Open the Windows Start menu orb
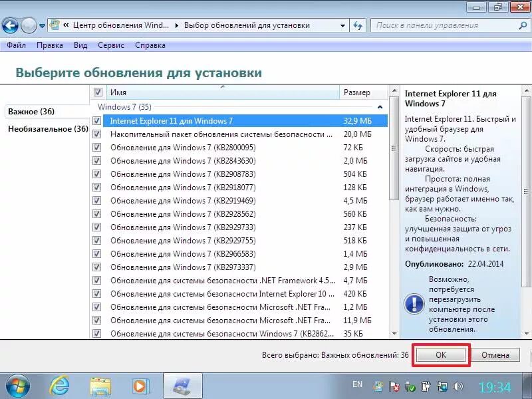Screen dimensions: 532x399 [x=18, y=386]
